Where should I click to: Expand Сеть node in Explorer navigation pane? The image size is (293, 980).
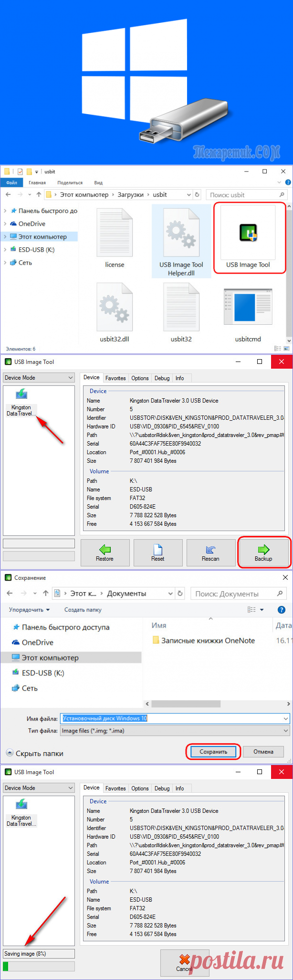click(5, 263)
